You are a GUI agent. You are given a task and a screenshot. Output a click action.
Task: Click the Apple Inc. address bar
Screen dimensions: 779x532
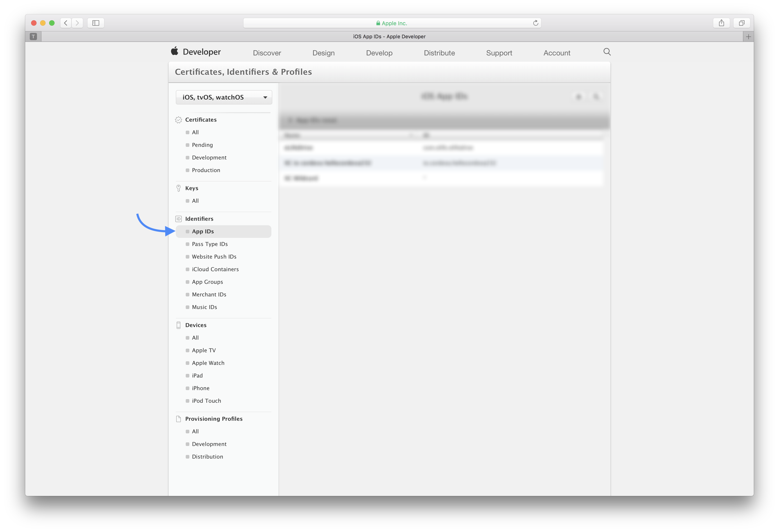pos(392,23)
